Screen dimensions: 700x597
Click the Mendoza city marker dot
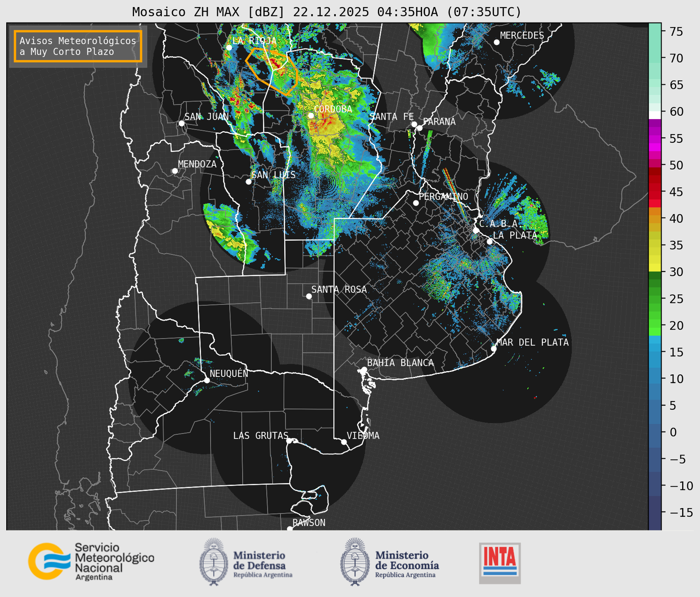click(x=175, y=171)
